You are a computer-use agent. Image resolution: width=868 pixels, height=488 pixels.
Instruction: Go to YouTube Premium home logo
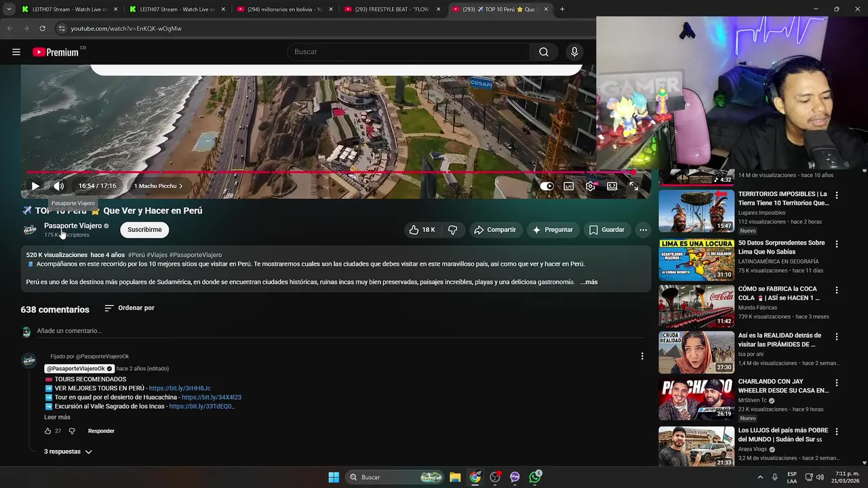click(57, 52)
